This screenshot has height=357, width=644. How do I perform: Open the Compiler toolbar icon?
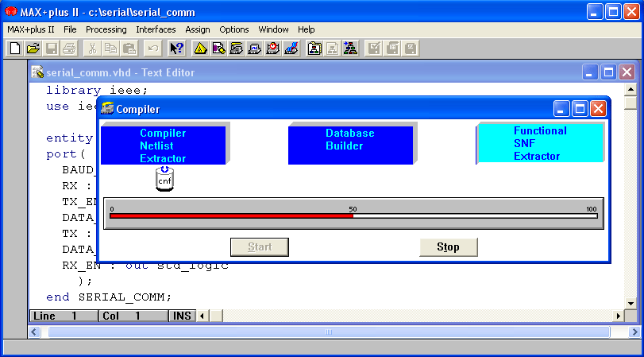237,49
